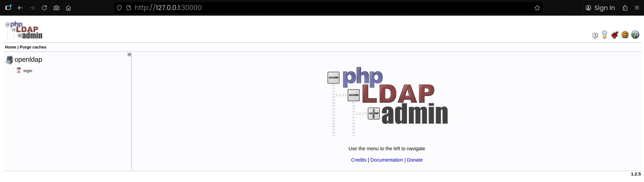Select Purge caches in the menu bar
The height and width of the screenshot is (182, 644).
33,47
